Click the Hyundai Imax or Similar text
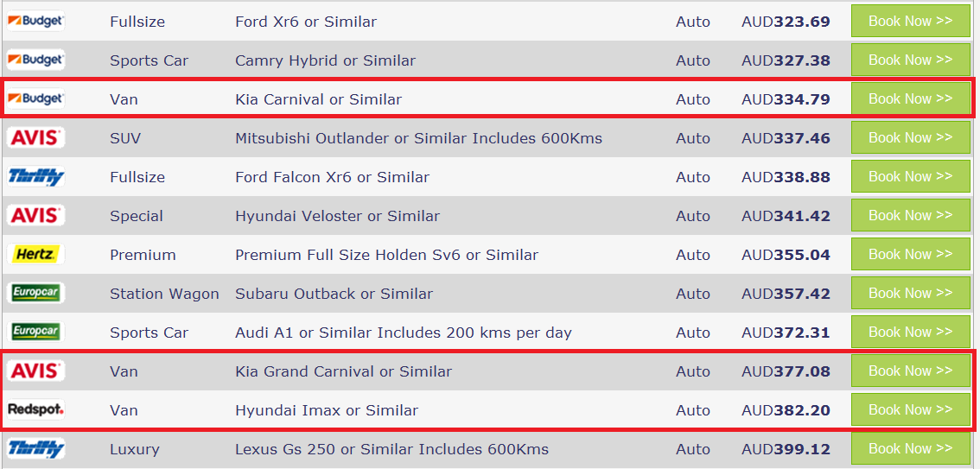This screenshot has width=980, height=469. pyautogui.click(x=326, y=410)
